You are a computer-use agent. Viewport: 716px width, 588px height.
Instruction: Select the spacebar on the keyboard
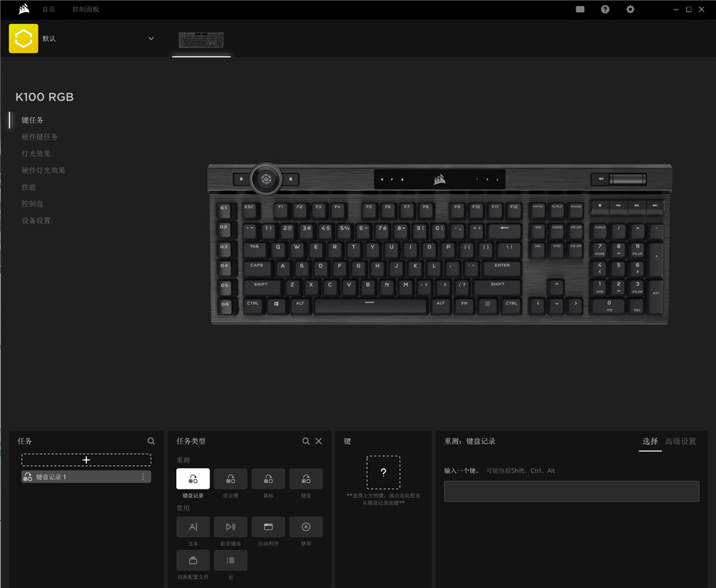[370, 305]
